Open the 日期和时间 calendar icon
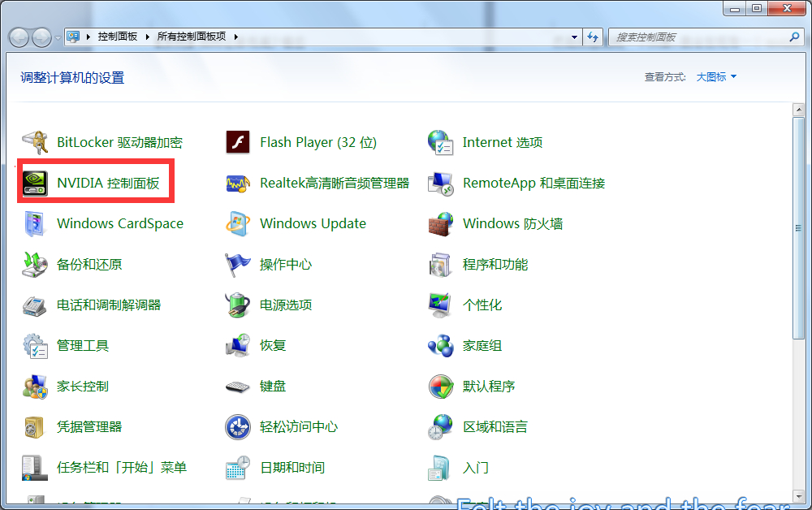The height and width of the screenshot is (510, 812). click(238, 468)
